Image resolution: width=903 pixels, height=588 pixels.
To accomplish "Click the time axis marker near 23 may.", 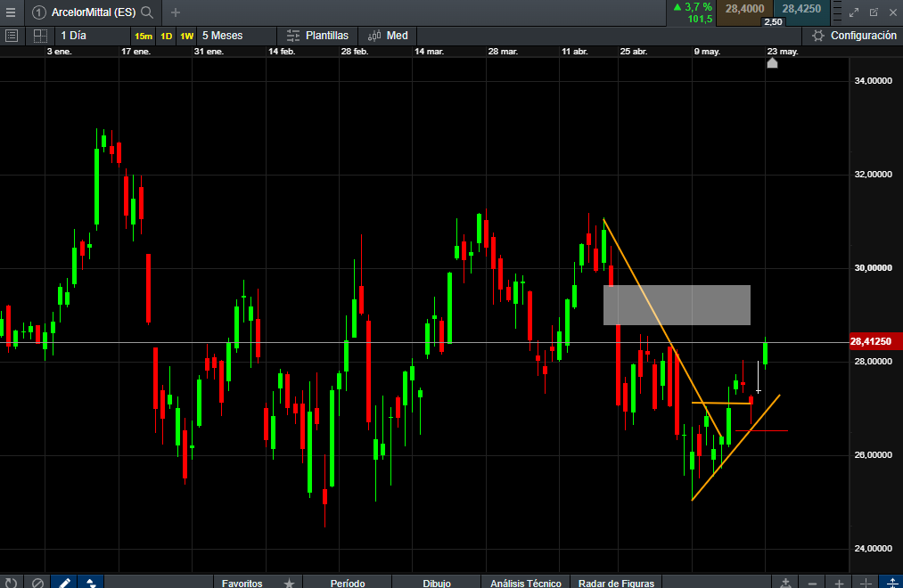I will click(x=772, y=62).
